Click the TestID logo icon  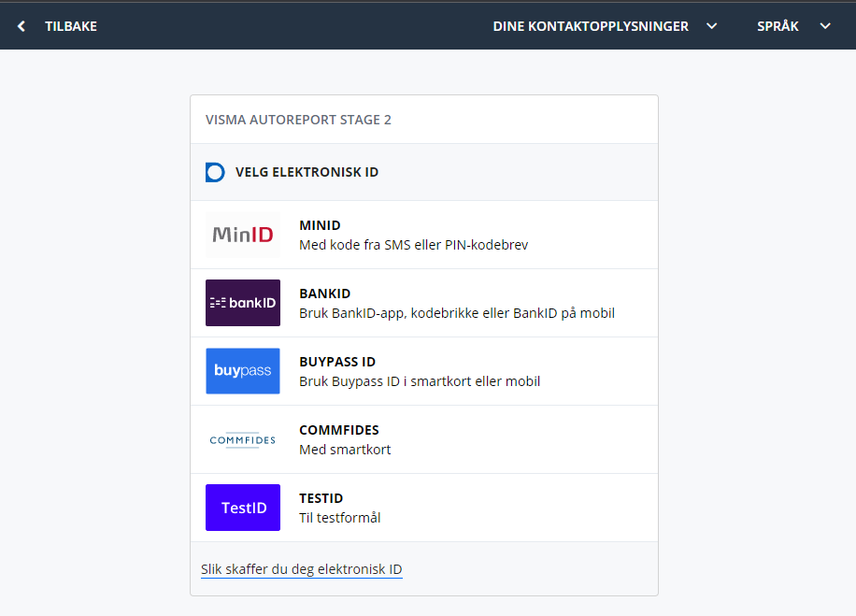click(243, 508)
